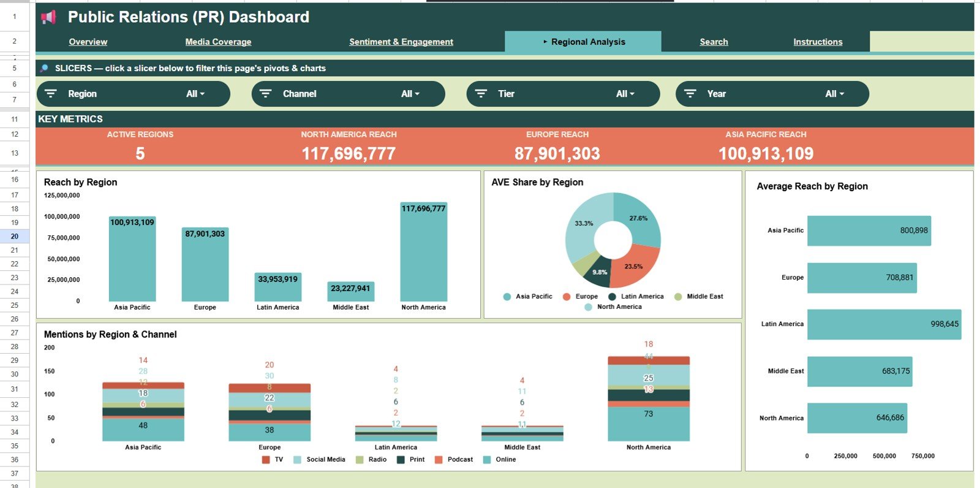Select the Middle East bar in Reach by Region
Viewport: 980px width, 488px height.
coord(351,291)
